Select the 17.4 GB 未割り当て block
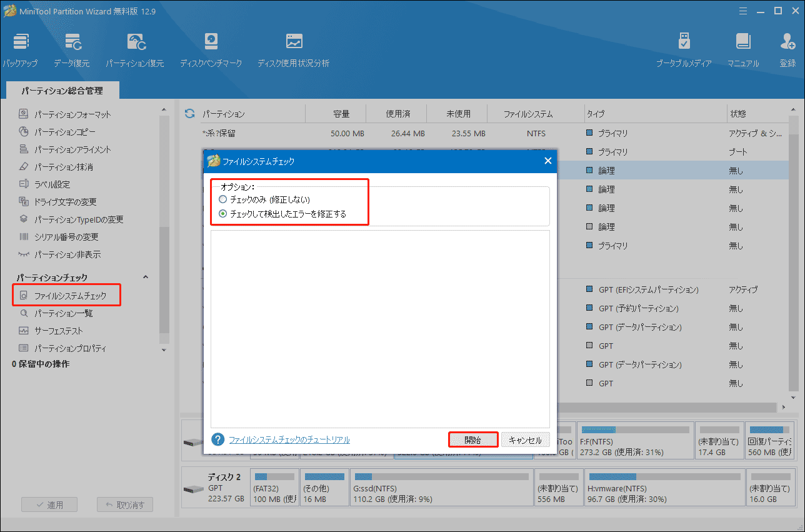 click(719, 441)
